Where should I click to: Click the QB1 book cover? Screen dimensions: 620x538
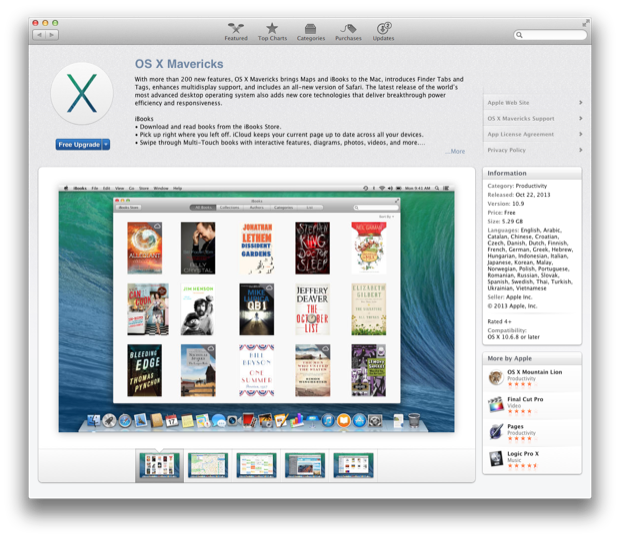click(257, 309)
